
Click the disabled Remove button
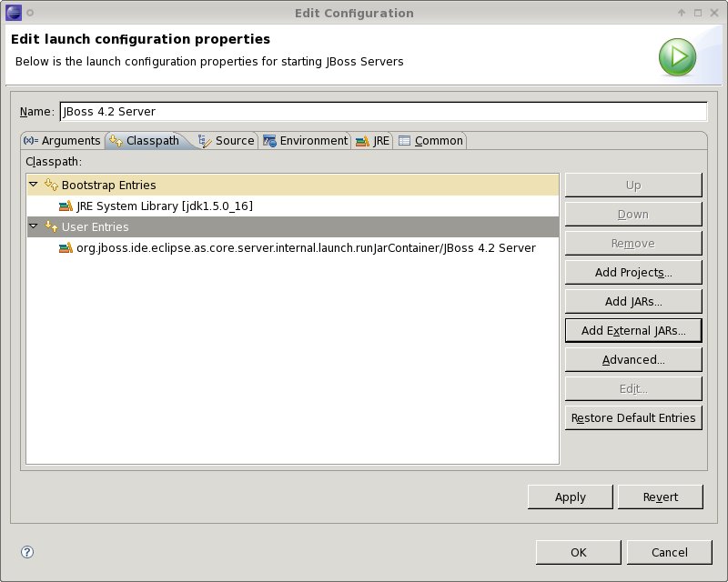point(633,243)
